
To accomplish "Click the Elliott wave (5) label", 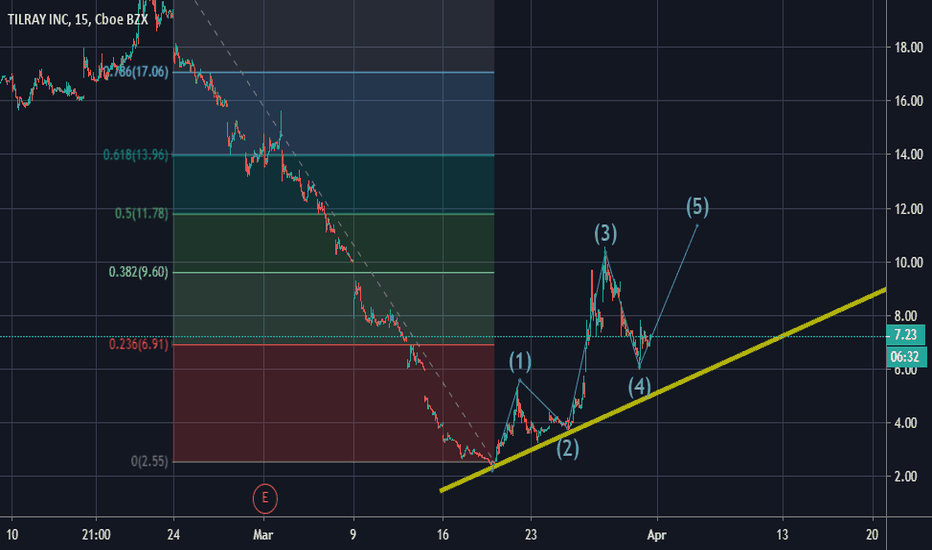I will tap(697, 206).
